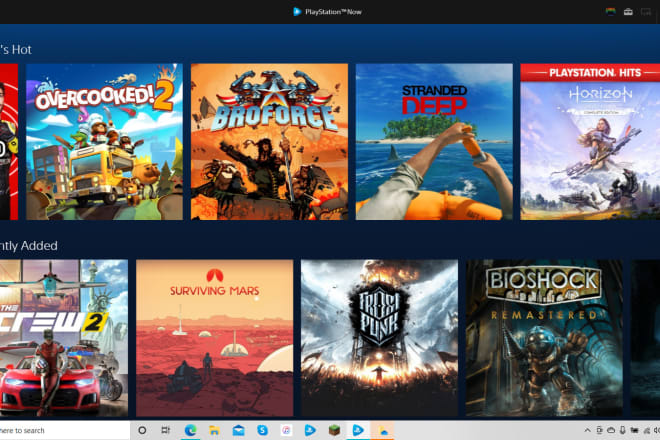
Task: Open Horizon Zero Dawn Complete Edition tile
Action: [590, 141]
